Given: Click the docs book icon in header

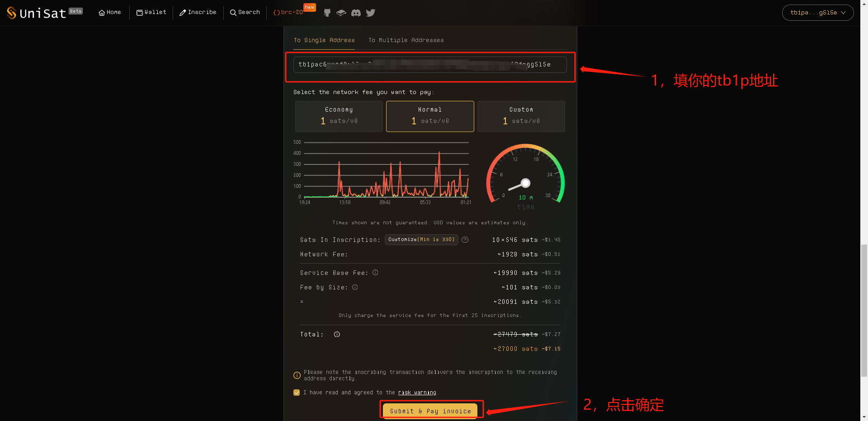Looking at the screenshot, I should [x=341, y=13].
